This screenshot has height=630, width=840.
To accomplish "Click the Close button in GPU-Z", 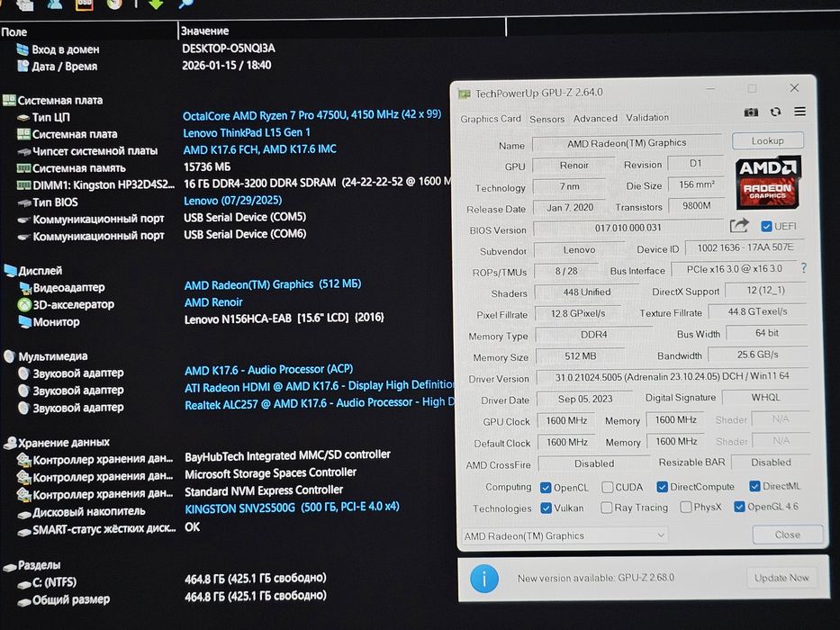I will (x=788, y=535).
